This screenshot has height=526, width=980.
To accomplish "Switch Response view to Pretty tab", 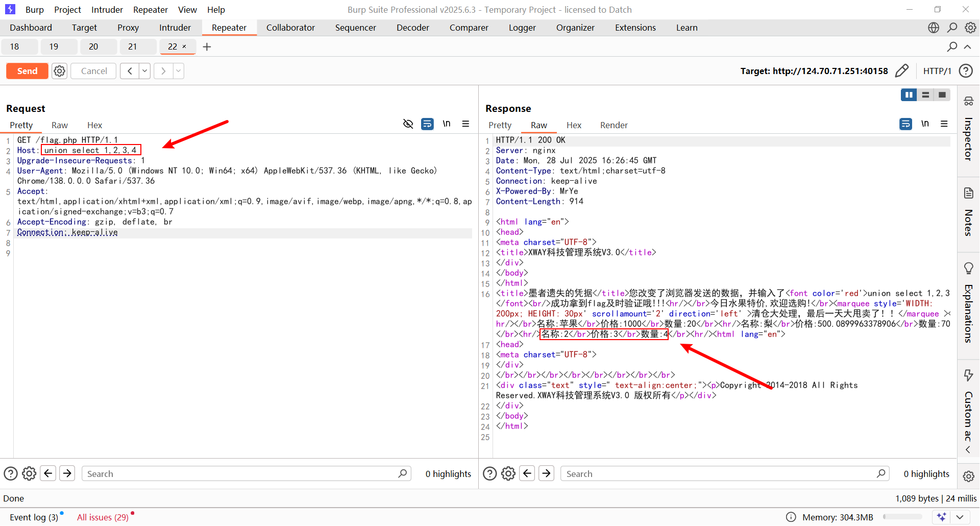I will click(x=500, y=125).
